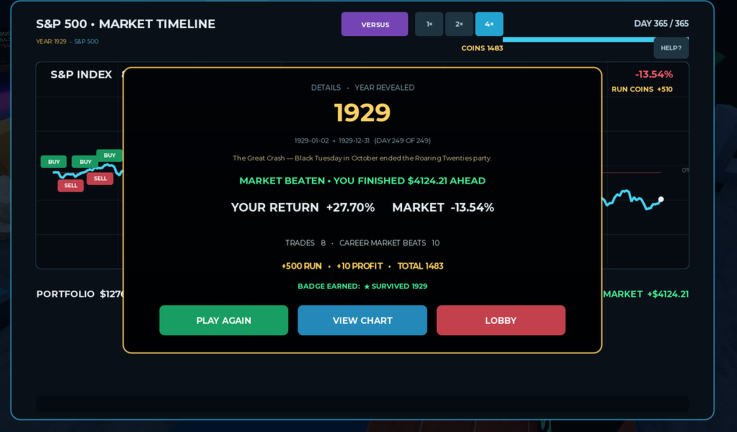
Task: Click the Great Crash description sentence
Action: [x=362, y=158]
